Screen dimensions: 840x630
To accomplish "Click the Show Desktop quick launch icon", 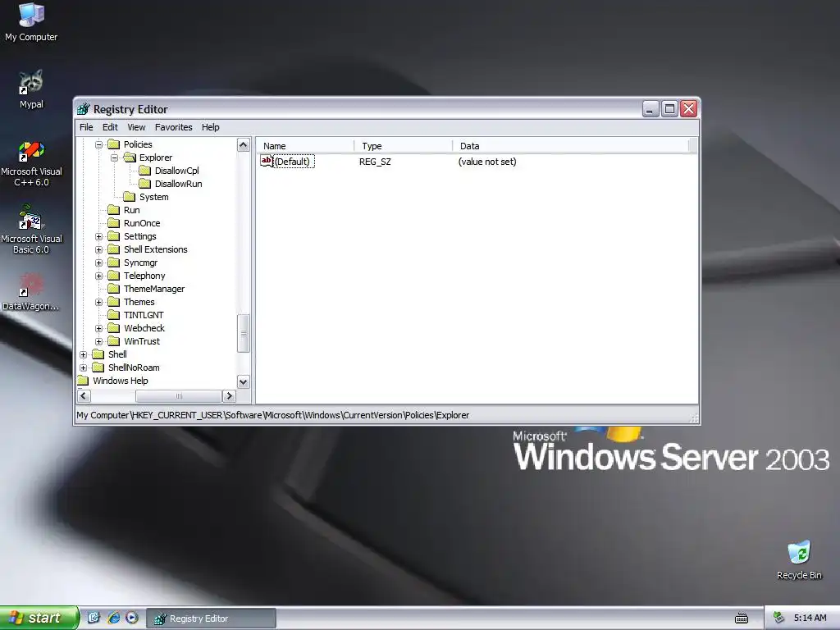I will [x=94, y=618].
